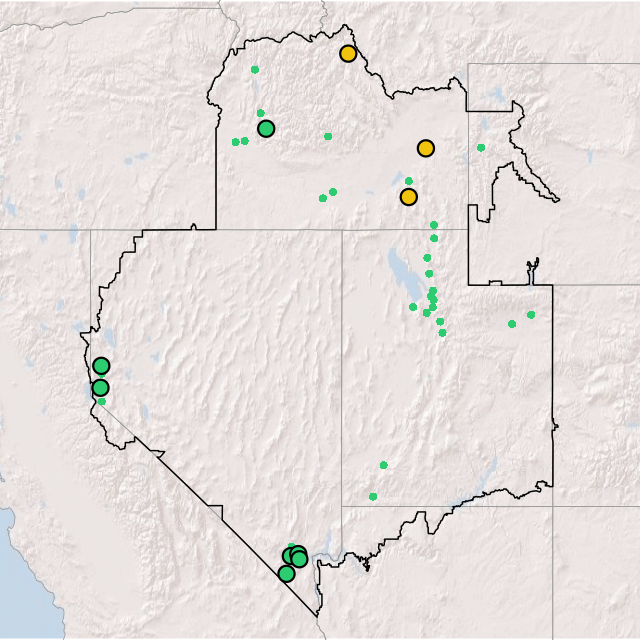Image resolution: width=640 pixels, height=640 pixels.
Task: Click the northernmost small green dot
Action: (255, 70)
